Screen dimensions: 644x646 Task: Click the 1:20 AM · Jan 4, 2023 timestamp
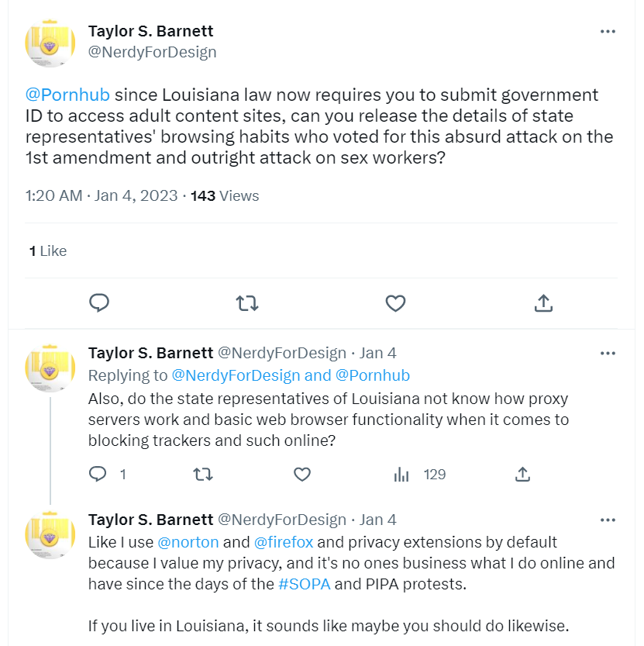pos(102,195)
